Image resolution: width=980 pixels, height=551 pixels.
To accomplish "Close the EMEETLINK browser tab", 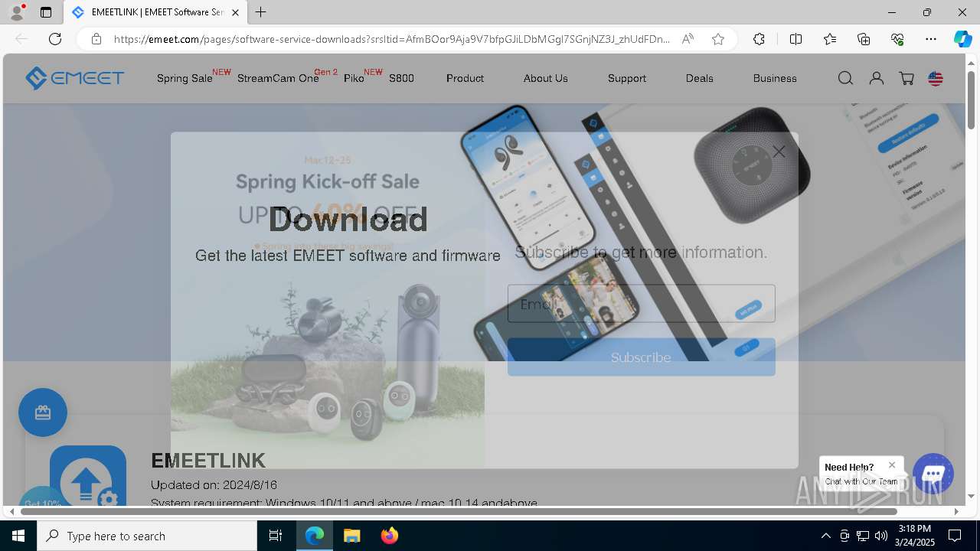I will pyautogui.click(x=236, y=12).
